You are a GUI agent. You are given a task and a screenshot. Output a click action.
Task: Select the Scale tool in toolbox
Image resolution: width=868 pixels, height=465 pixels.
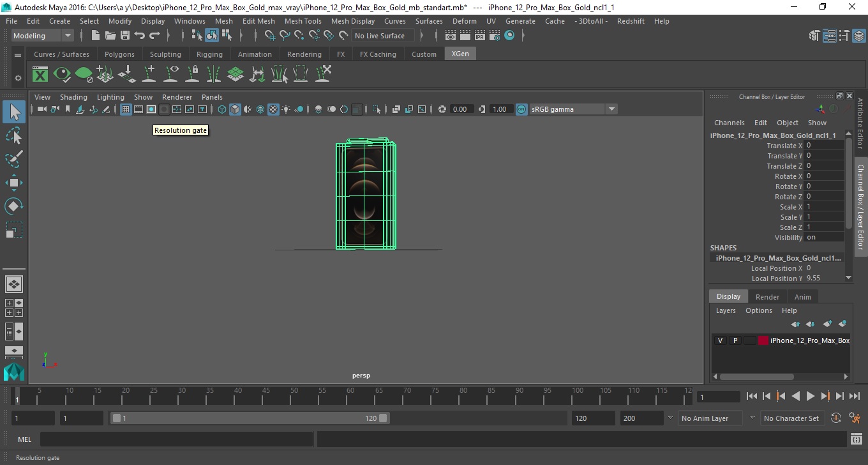(x=14, y=230)
